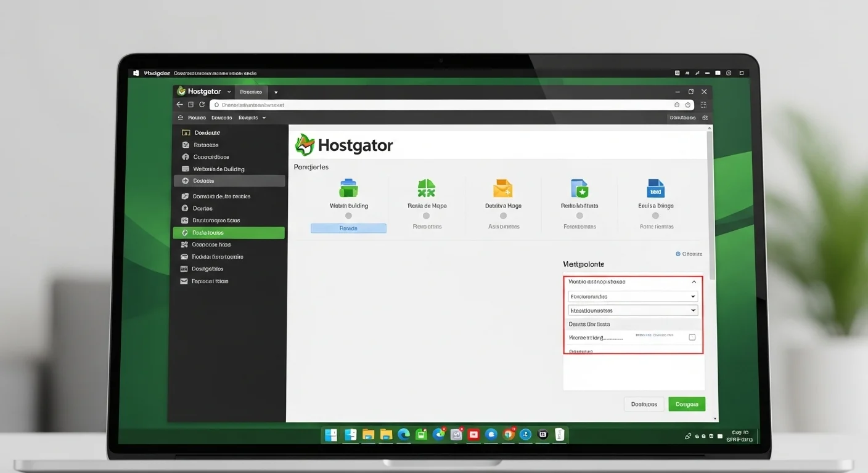Select the gray highlighted sidebar item

point(229,181)
